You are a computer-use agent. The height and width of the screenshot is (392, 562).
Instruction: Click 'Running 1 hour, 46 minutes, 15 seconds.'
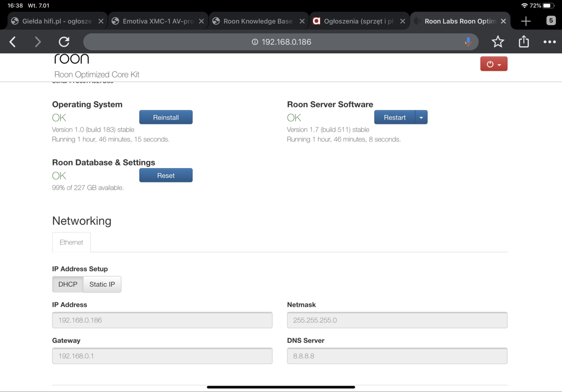coord(111,139)
